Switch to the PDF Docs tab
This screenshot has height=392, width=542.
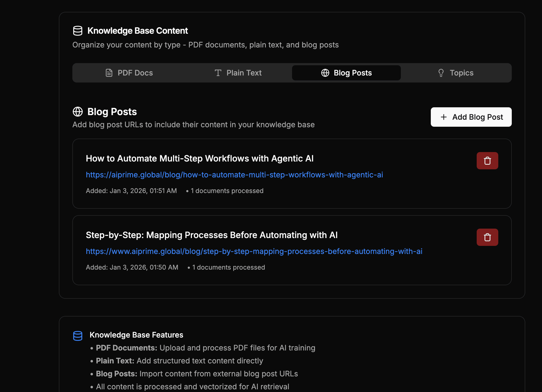130,73
